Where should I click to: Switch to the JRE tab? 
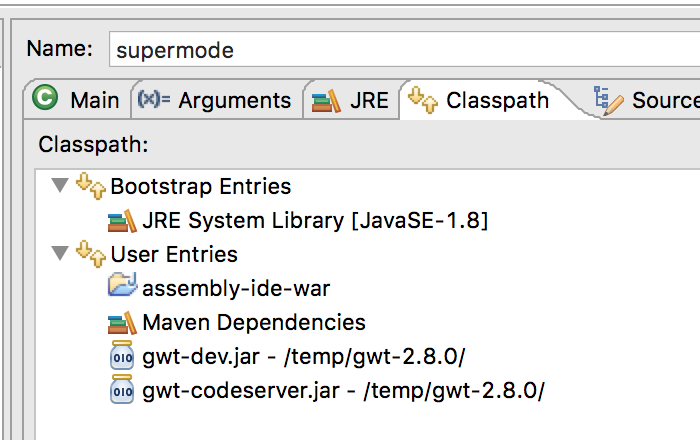351,100
